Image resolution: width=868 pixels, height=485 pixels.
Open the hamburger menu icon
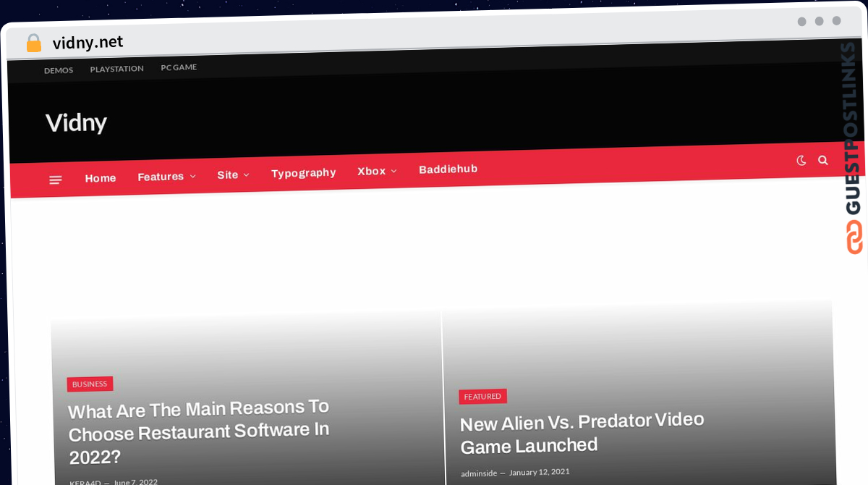(56, 180)
